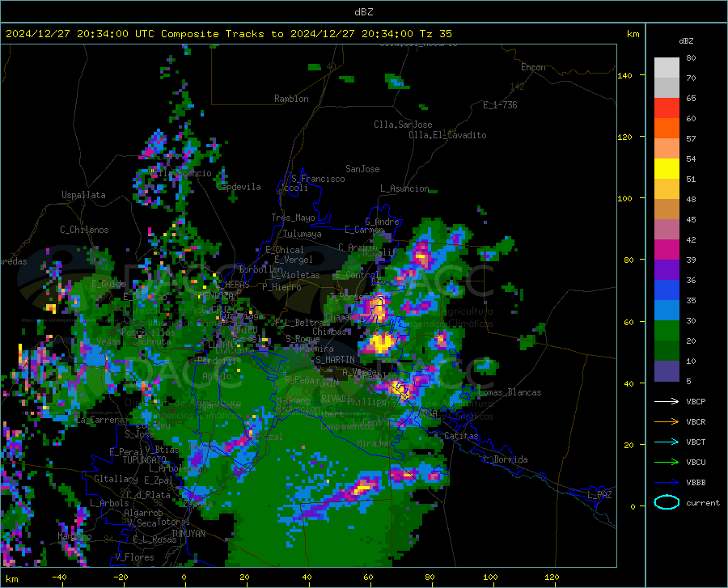Click the 'S_MARTIN' place label

click(335, 360)
